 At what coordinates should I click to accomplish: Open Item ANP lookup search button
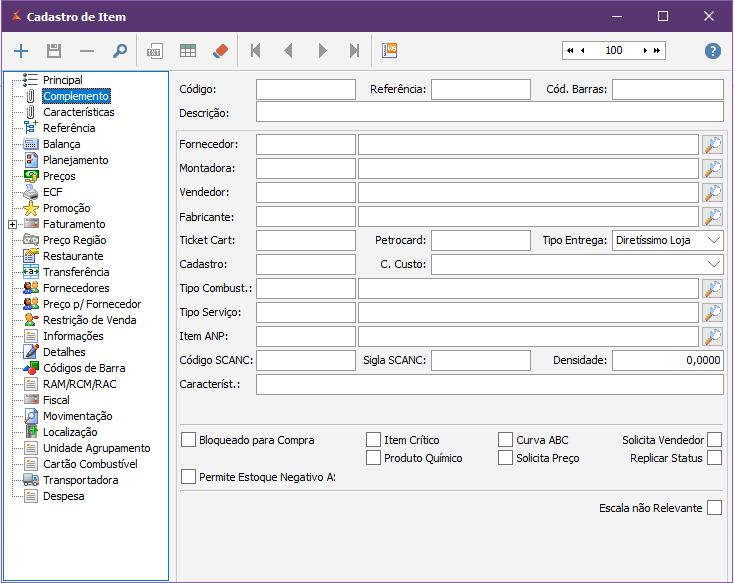tap(712, 337)
